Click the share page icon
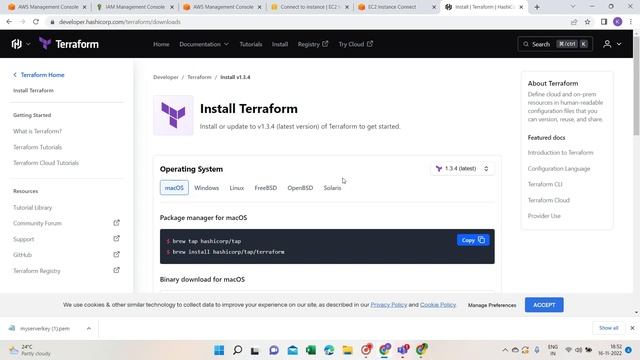 pos(574,22)
